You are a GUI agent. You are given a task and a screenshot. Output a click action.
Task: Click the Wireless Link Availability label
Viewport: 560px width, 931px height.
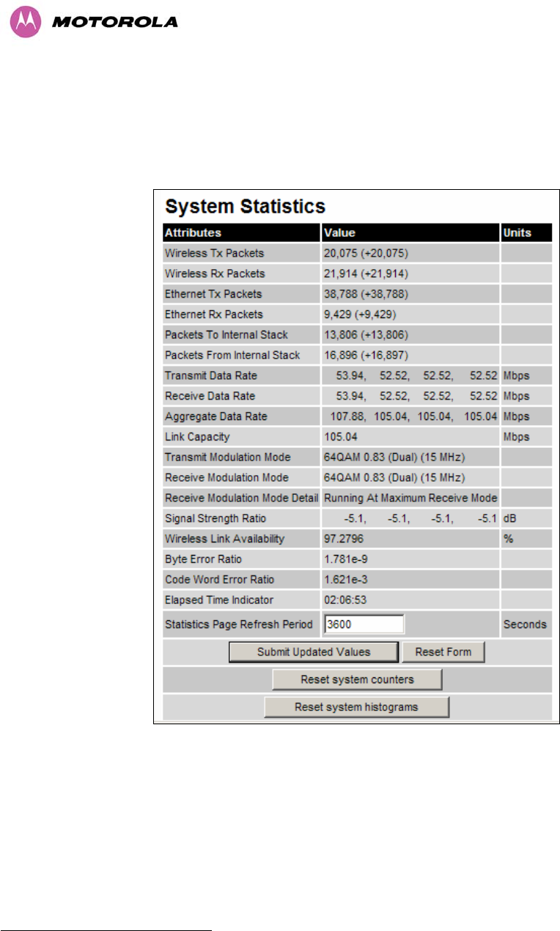tap(224, 539)
